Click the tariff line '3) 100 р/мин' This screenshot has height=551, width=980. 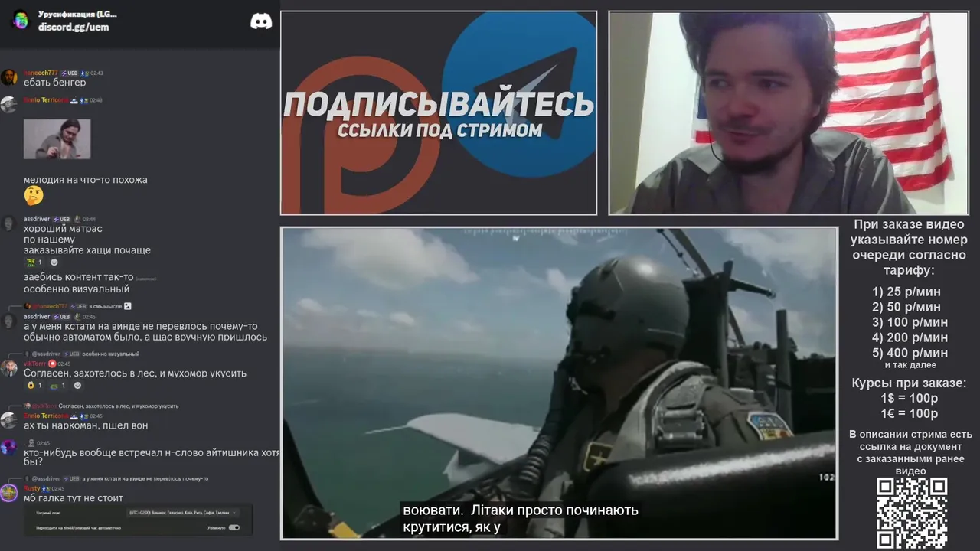pyautogui.click(x=910, y=322)
